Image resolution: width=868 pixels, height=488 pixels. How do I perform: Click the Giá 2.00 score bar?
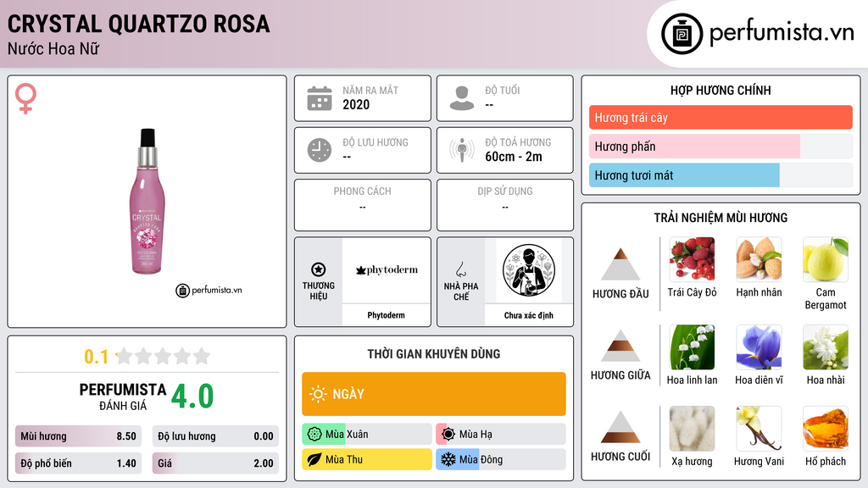(x=215, y=463)
